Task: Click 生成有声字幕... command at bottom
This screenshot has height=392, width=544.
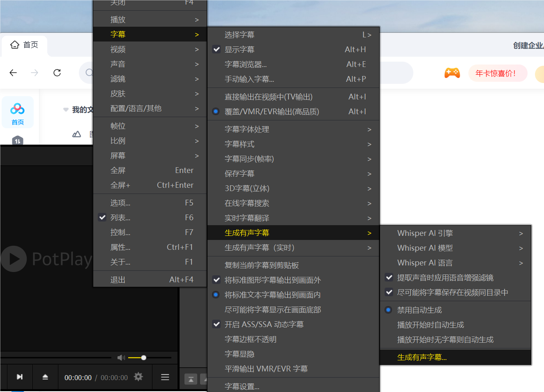Action: [x=456, y=357]
